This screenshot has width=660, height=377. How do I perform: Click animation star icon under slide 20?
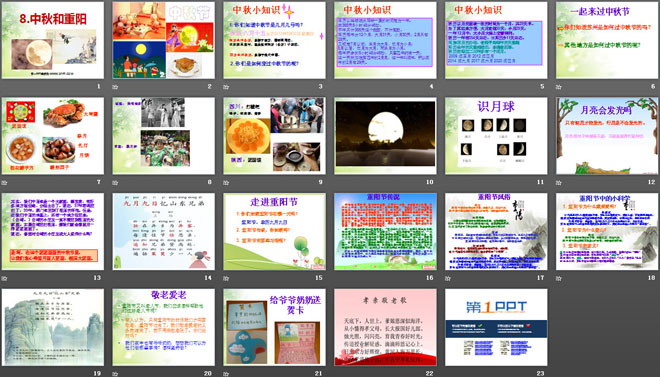click(x=115, y=374)
